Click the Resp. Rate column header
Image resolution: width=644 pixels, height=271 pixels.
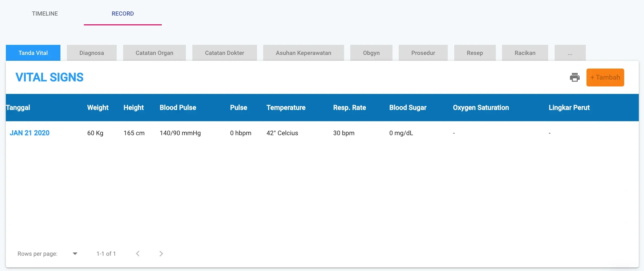coord(349,108)
